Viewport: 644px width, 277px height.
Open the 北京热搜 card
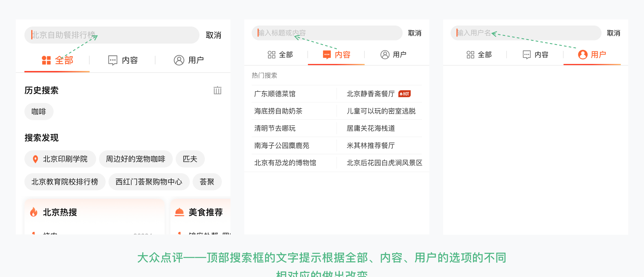[x=94, y=217]
